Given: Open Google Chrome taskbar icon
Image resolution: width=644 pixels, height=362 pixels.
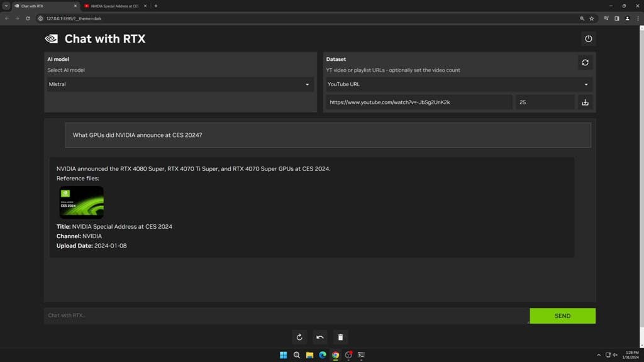Looking at the screenshot, I should click(x=336, y=355).
